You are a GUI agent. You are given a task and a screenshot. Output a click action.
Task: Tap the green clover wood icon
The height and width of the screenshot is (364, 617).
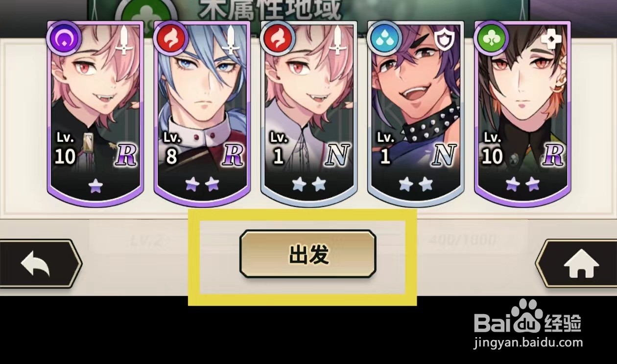491,38
